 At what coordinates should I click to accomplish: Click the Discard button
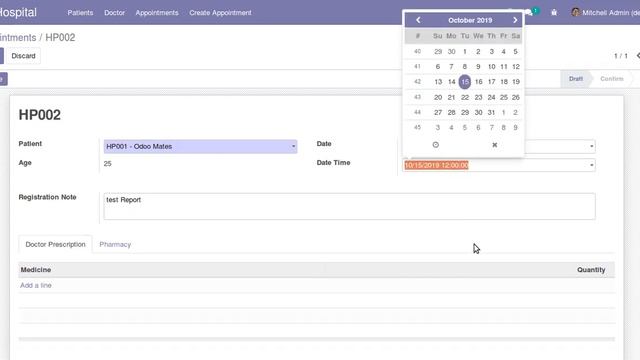coord(23,56)
